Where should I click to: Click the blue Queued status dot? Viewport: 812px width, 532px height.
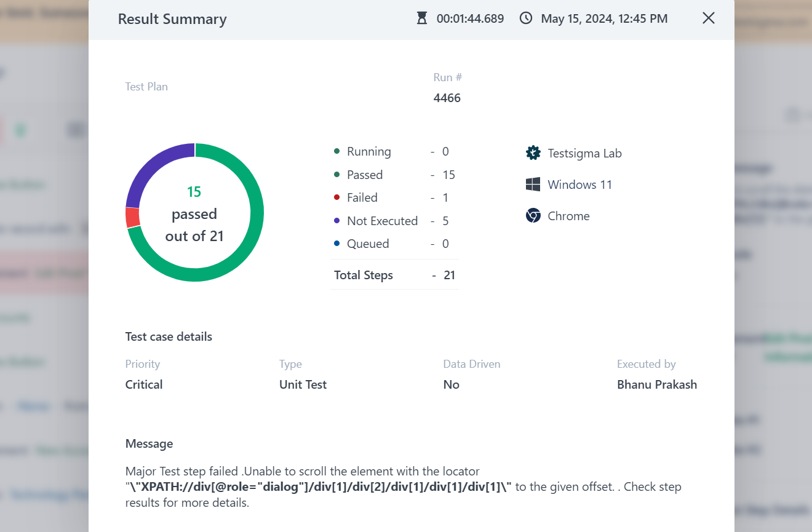click(x=338, y=242)
